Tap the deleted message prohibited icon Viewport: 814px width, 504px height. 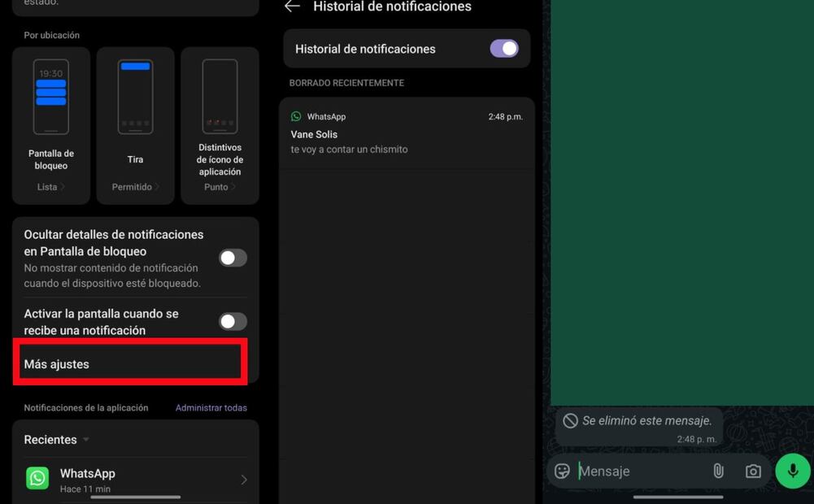pyautogui.click(x=570, y=421)
